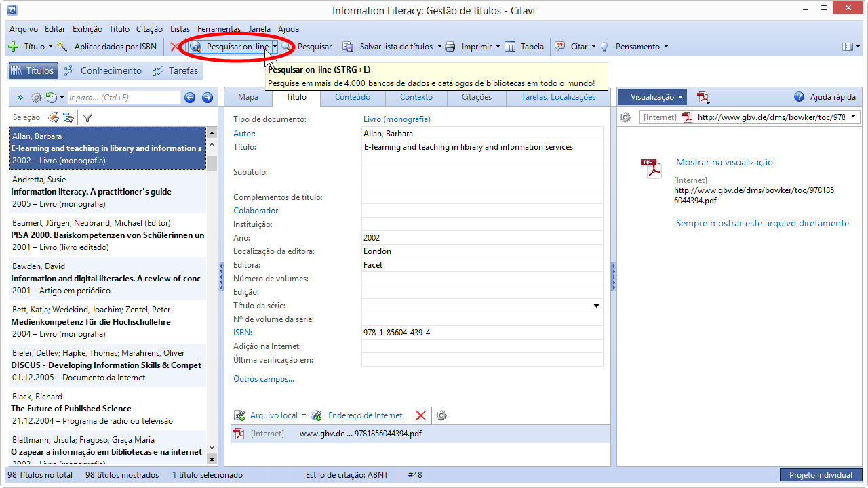Click the double-chevron expand icon in title list

(20, 98)
